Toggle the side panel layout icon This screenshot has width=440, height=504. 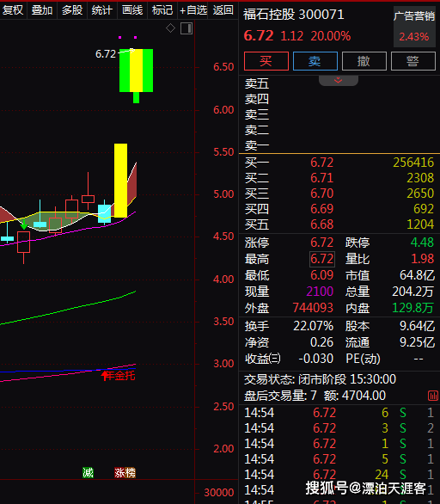tap(186, 28)
